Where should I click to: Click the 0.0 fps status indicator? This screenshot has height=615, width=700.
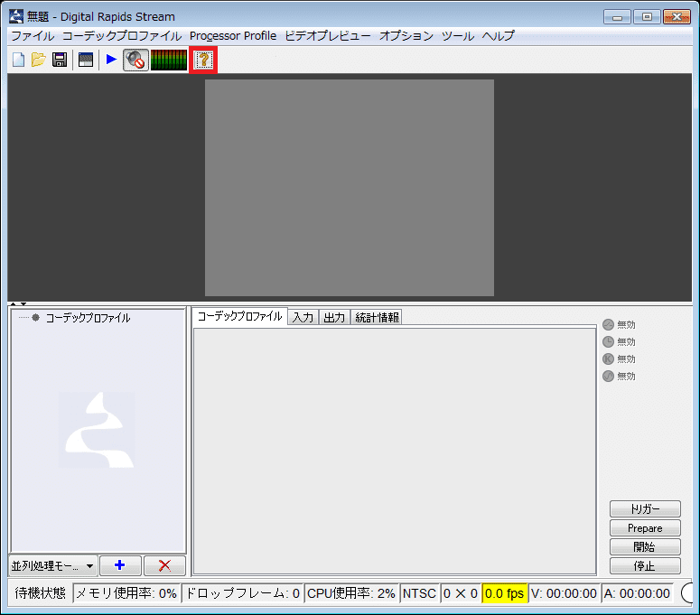pyautogui.click(x=505, y=593)
